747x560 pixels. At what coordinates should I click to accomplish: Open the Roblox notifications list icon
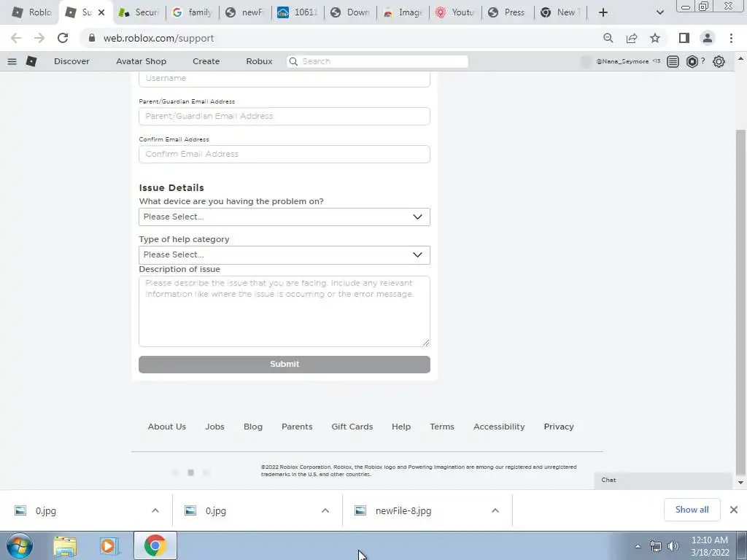click(x=673, y=61)
